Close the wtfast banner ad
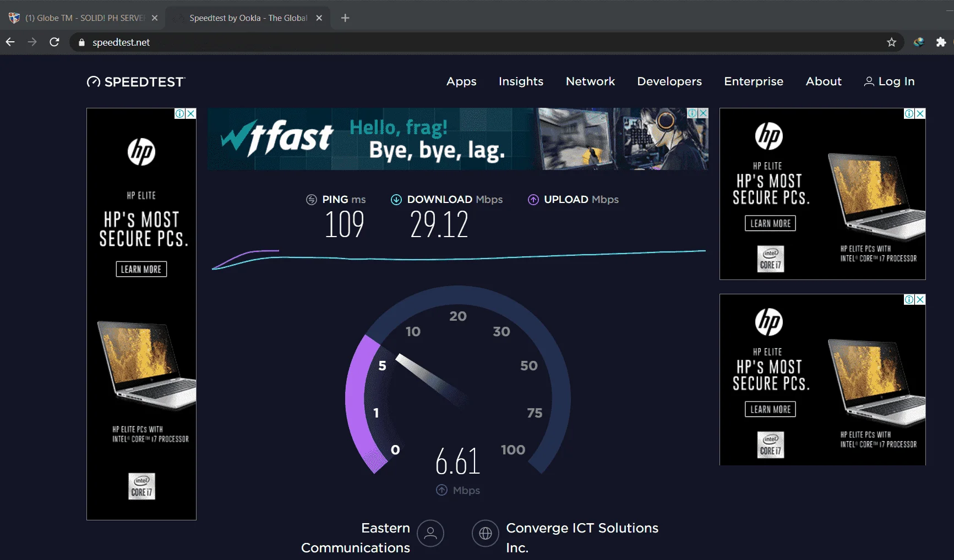The height and width of the screenshot is (560, 954). (703, 113)
